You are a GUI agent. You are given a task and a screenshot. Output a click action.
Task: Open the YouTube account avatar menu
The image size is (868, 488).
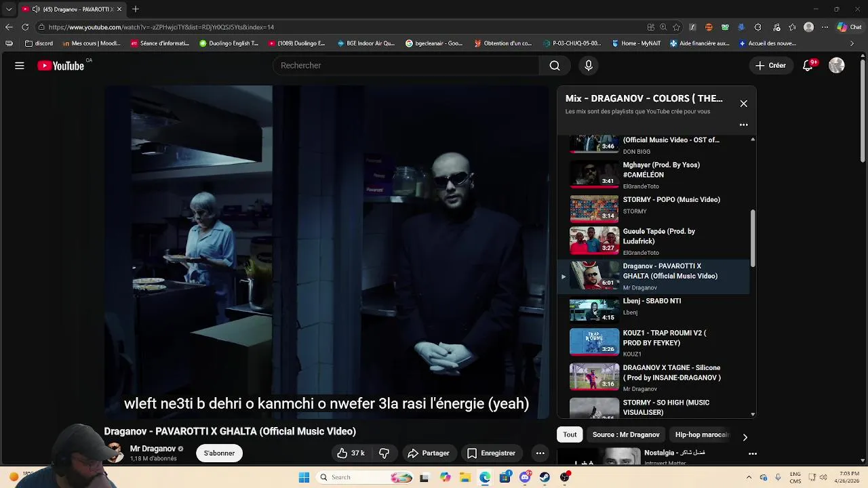point(837,66)
